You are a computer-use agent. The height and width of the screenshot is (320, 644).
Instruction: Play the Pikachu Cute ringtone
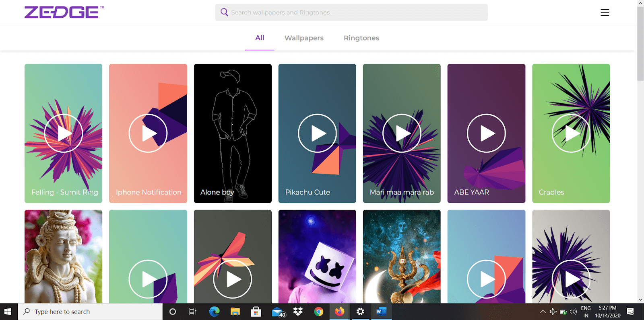[317, 133]
